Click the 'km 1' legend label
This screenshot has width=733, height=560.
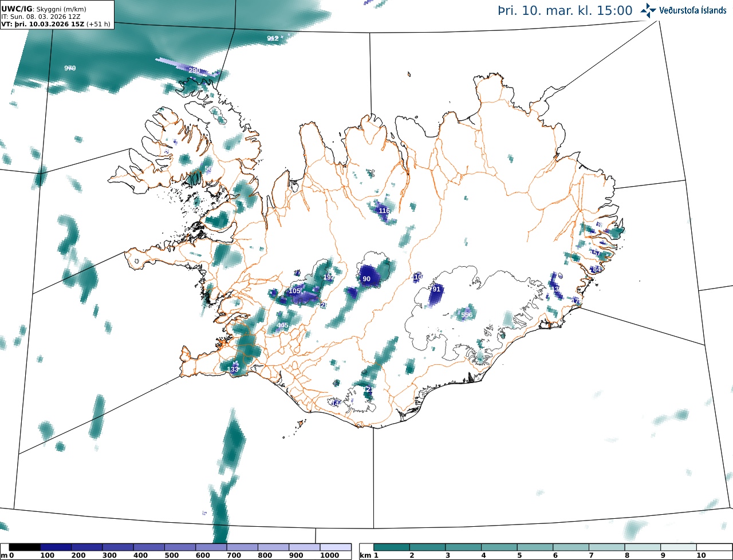[369, 555]
